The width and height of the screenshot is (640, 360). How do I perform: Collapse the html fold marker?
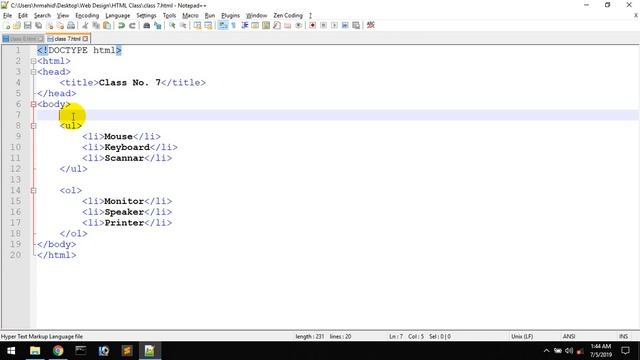point(33,61)
